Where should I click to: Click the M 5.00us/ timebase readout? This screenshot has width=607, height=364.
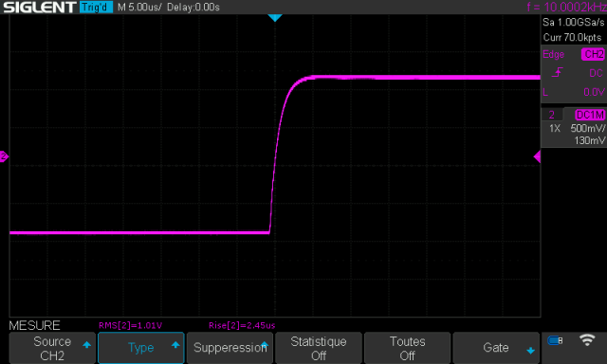tap(139, 8)
